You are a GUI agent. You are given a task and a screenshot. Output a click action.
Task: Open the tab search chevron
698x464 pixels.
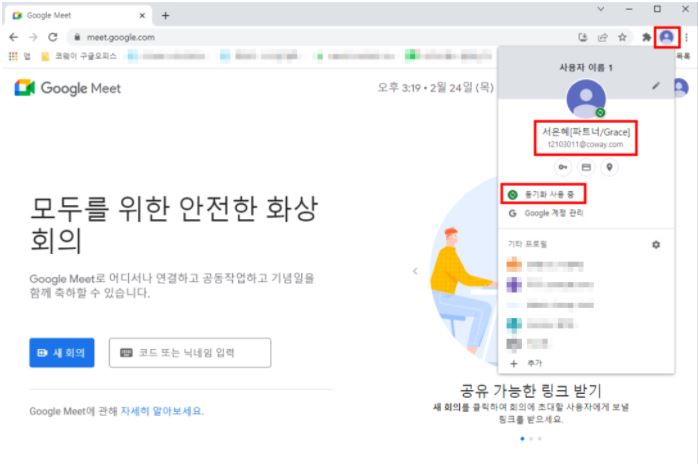pos(601,9)
